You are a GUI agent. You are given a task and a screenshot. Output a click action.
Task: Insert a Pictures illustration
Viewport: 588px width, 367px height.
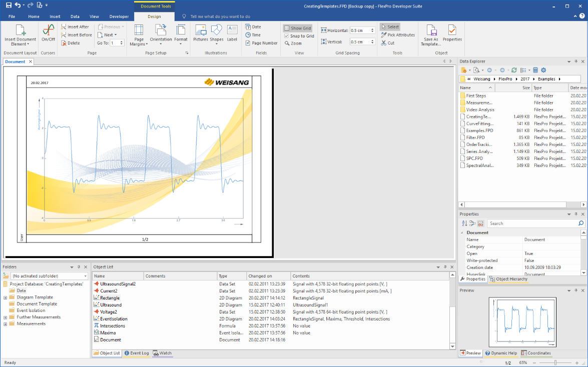tap(201, 31)
